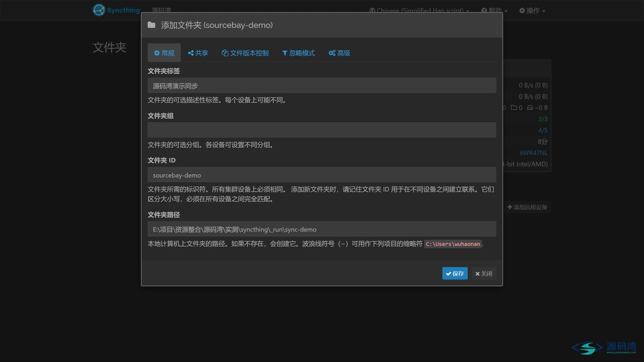
Task: Click 添加远程设备 button in background
Action: point(527,207)
